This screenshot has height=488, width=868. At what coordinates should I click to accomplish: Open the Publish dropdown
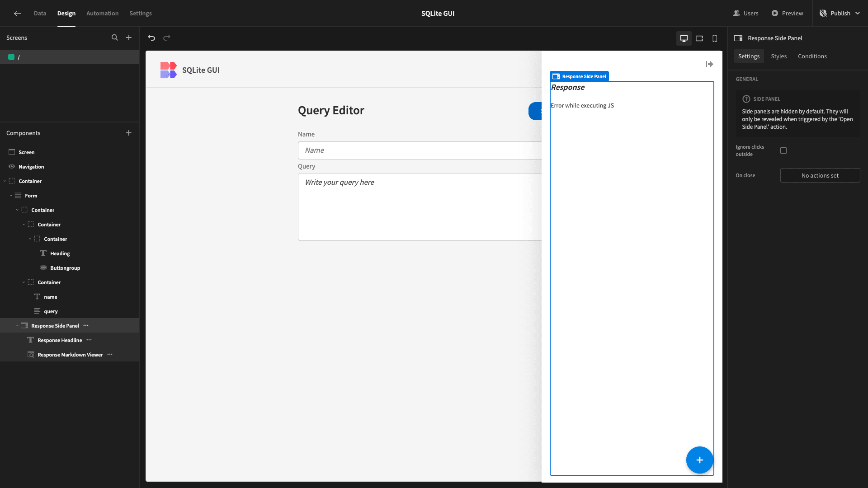(x=840, y=13)
